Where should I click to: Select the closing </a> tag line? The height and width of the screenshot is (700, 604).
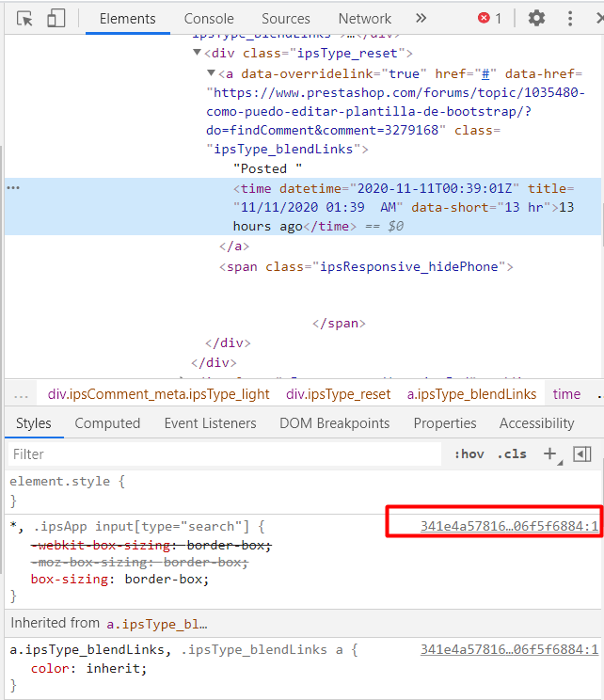pyautogui.click(x=234, y=247)
